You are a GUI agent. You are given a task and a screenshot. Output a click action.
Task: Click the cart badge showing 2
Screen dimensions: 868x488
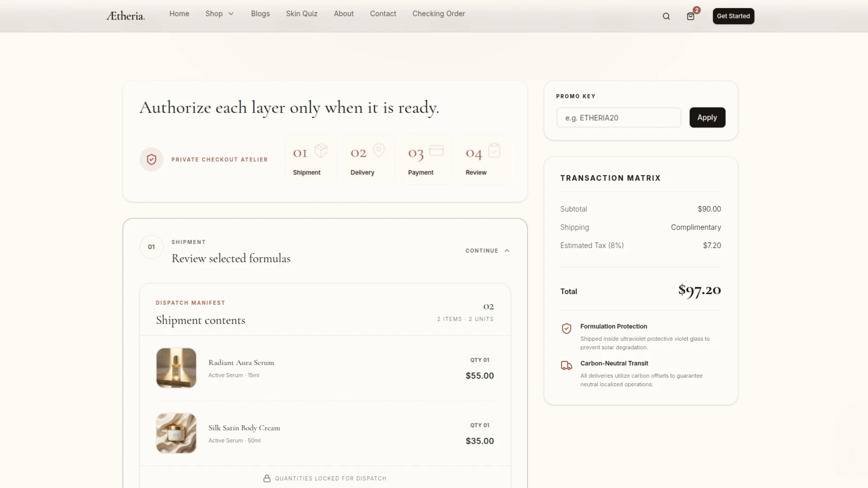coord(697,10)
